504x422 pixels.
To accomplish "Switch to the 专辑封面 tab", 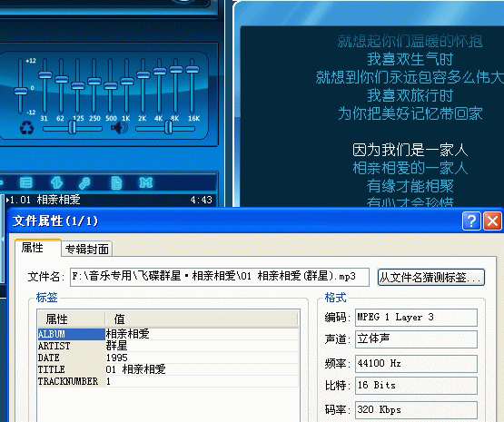I will click(x=87, y=249).
